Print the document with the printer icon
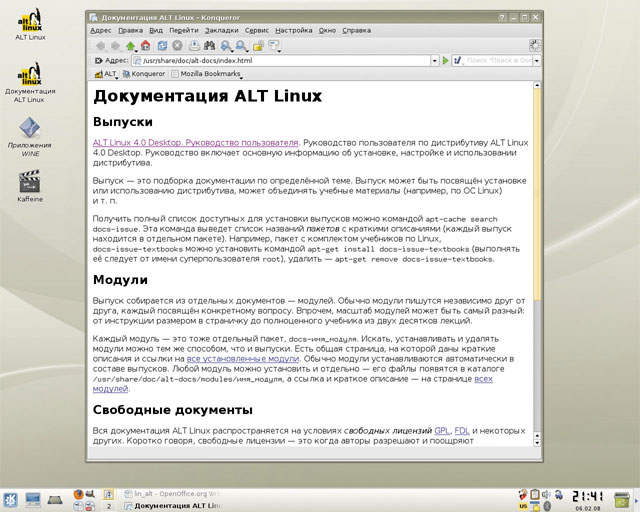This screenshot has height=512, width=640. point(194,46)
